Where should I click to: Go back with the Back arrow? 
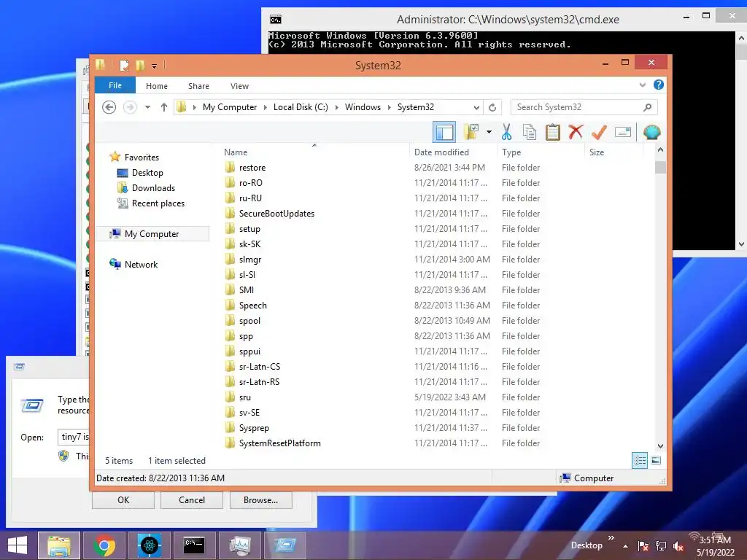pyautogui.click(x=109, y=107)
